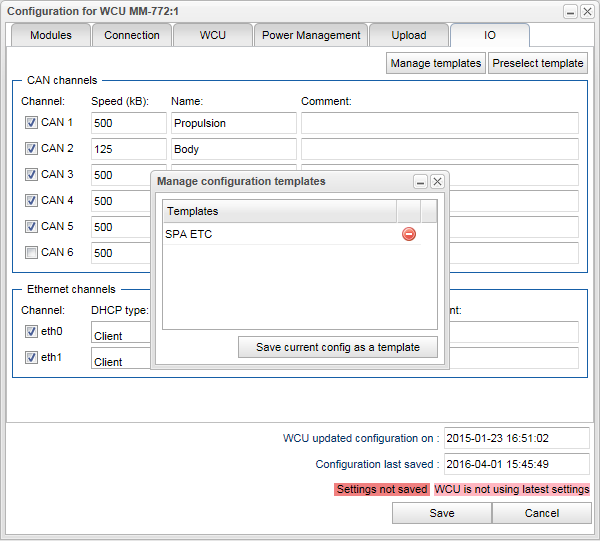Toggle the eth0 Ethernet channel checkbox

[x=32, y=331]
